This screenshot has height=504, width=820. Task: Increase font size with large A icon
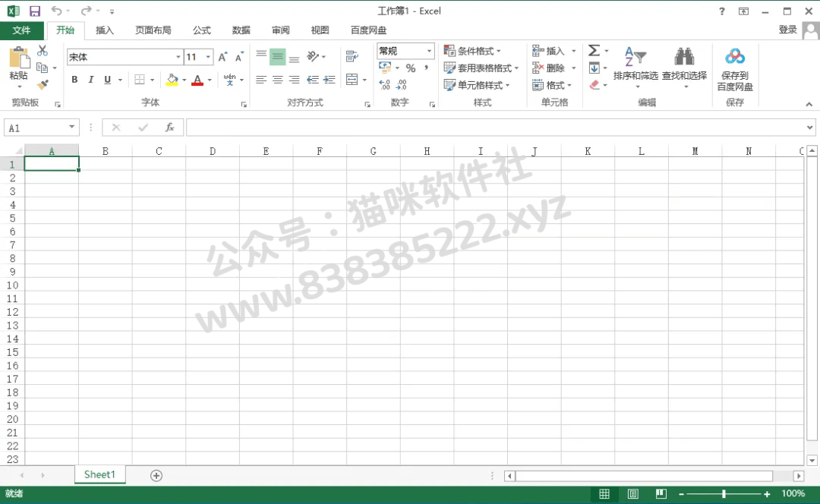click(222, 56)
